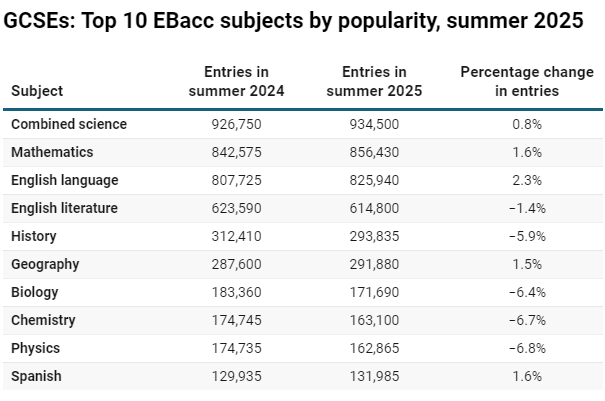Click the 856,430 entries value

(x=374, y=152)
